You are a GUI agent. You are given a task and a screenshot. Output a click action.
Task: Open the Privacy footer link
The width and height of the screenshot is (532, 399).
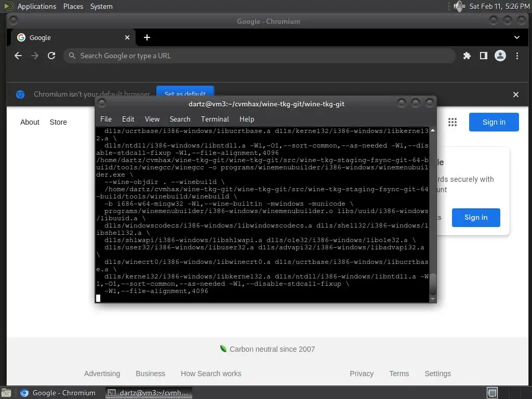pos(362,374)
